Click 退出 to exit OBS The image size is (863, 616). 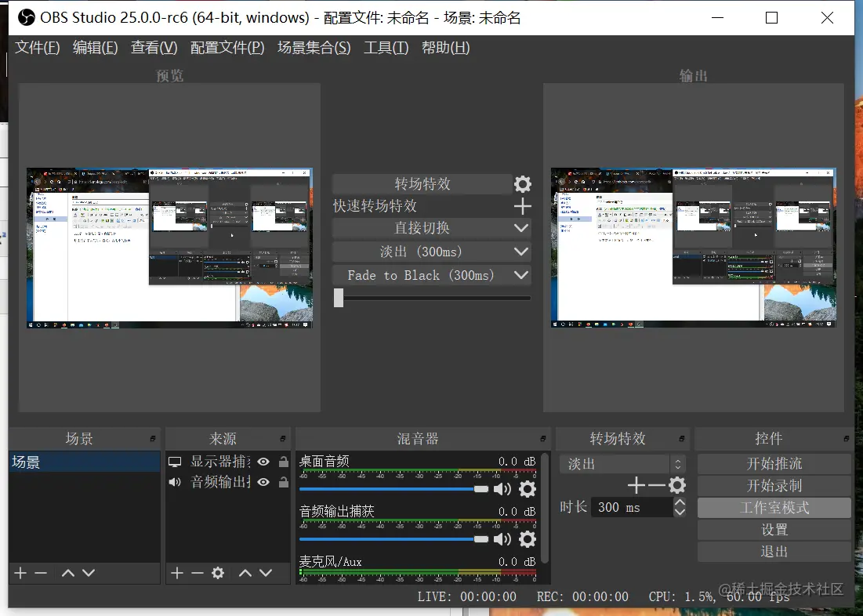click(774, 553)
